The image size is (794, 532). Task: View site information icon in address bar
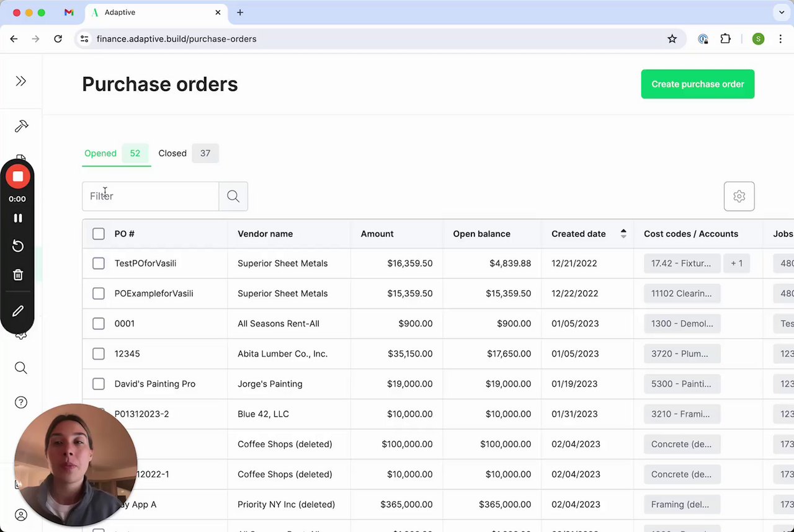84,39
